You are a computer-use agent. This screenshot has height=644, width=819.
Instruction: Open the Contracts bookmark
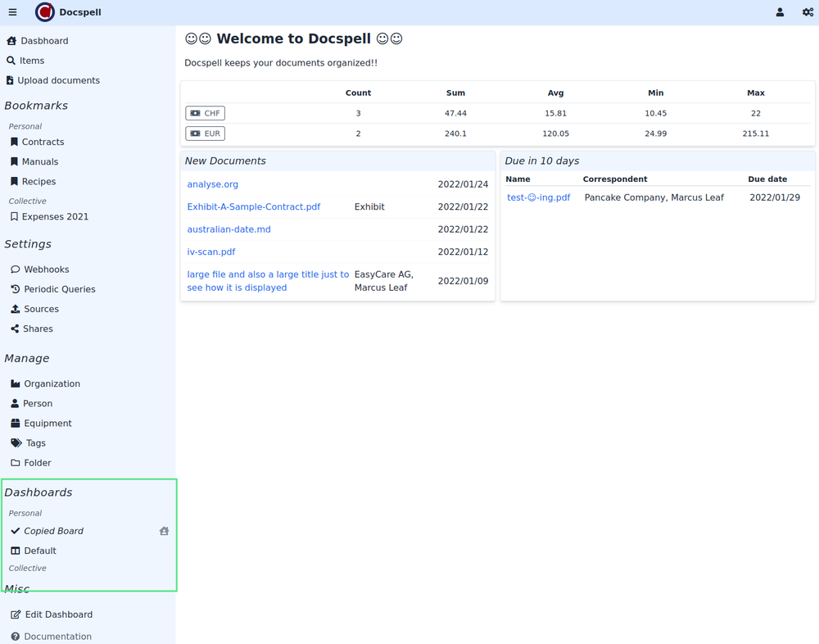43,142
